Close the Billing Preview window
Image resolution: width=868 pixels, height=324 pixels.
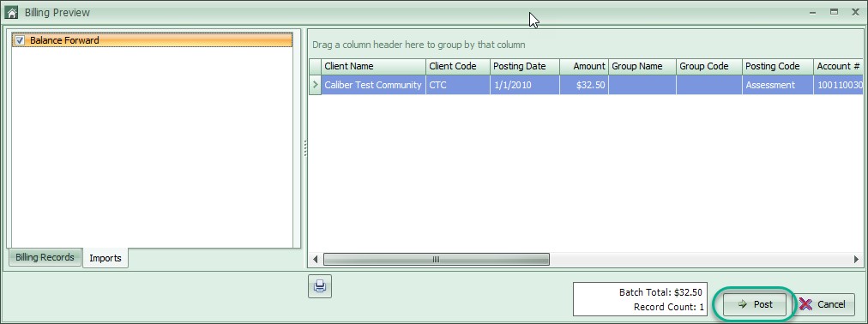click(x=855, y=12)
